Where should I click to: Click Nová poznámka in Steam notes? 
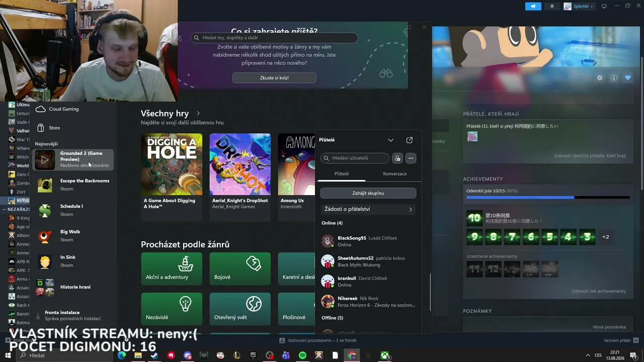tap(609, 327)
